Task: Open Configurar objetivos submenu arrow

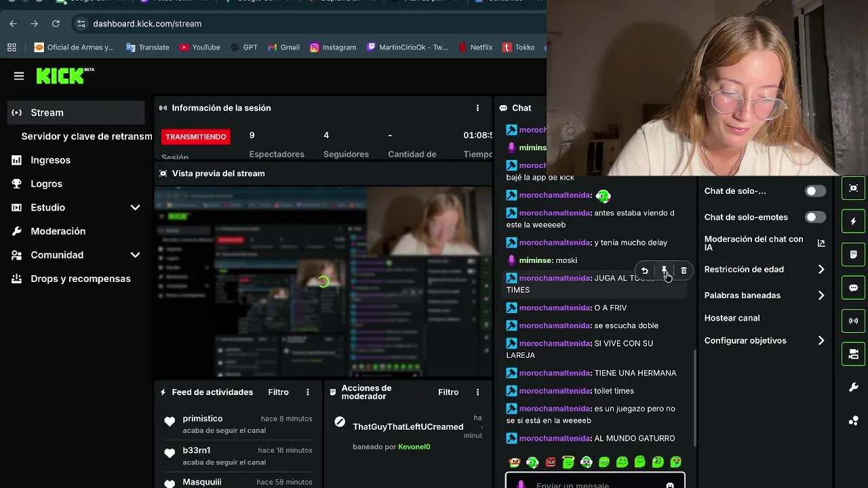Action: 821,340
